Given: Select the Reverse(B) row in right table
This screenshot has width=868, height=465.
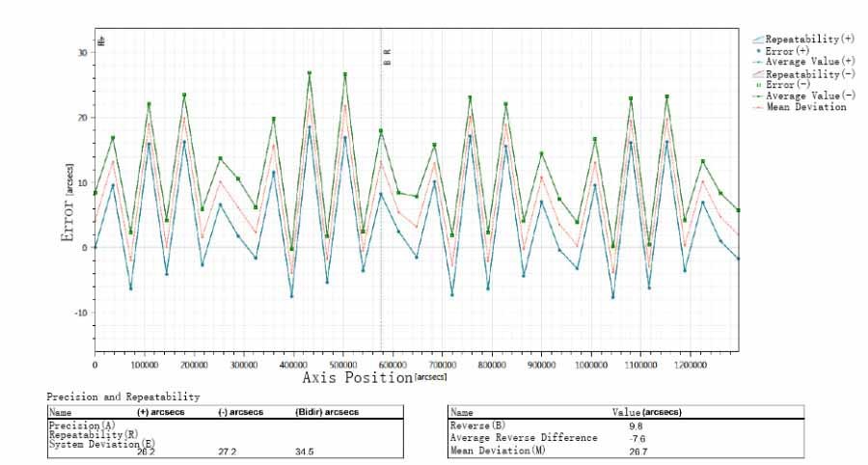Looking at the screenshot, I should (x=478, y=425).
